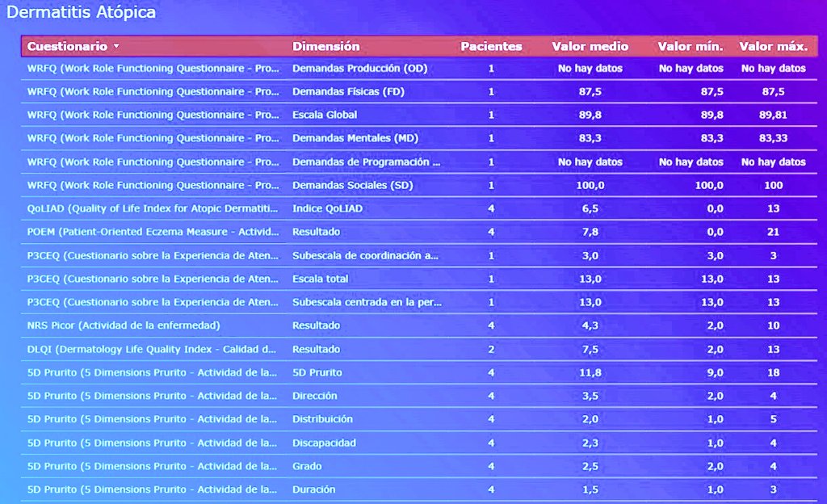Viewport: 827px width, 504px height.
Task: Select the 2,3 mean value for Discapacidad
Action: coord(590,443)
